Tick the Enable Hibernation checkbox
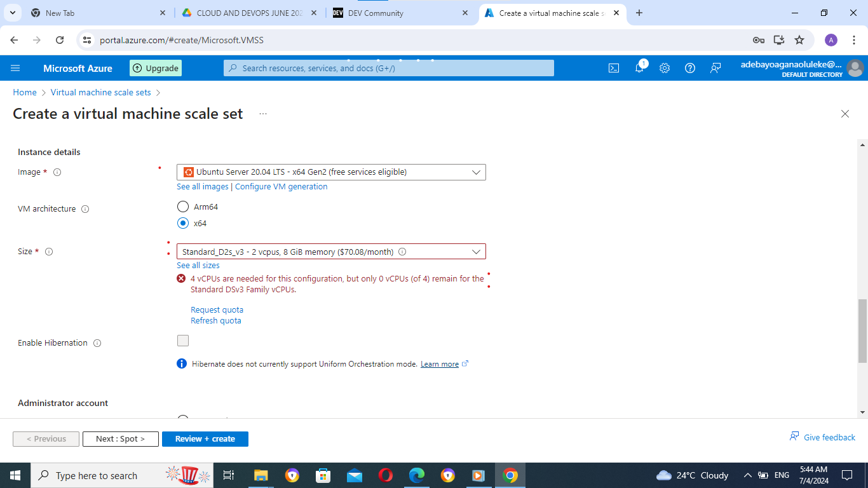Viewport: 868px width, 488px height. [183, 341]
